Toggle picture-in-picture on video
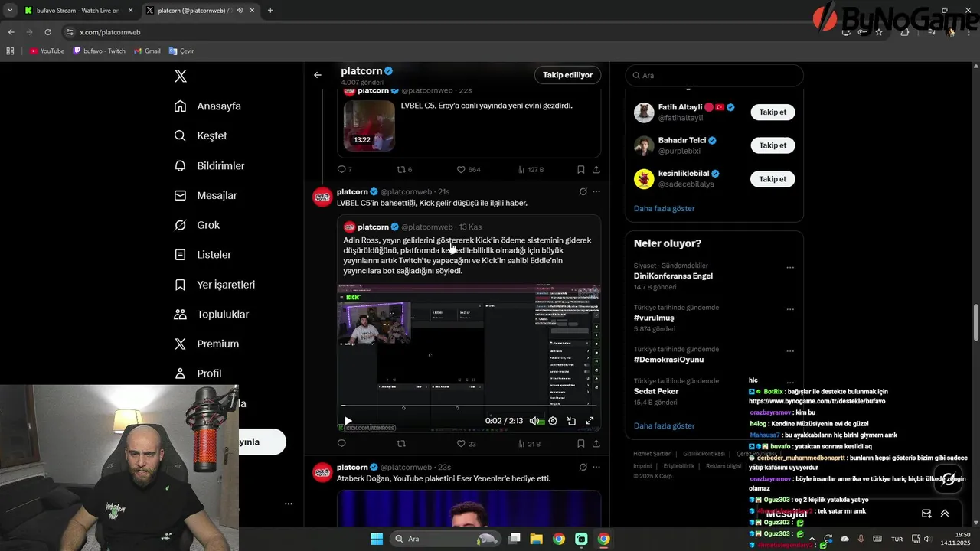Viewport: 980px width, 551px height. (571, 421)
